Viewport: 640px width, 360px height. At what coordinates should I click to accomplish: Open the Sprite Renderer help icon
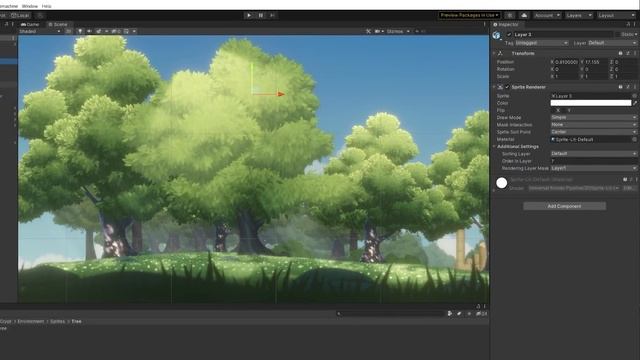pyautogui.click(x=620, y=87)
